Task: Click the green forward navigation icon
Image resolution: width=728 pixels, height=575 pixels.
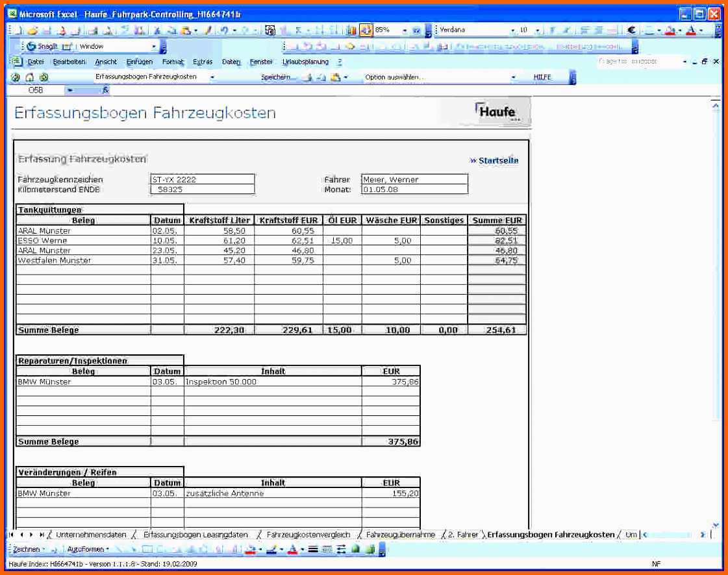Action: [44, 77]
